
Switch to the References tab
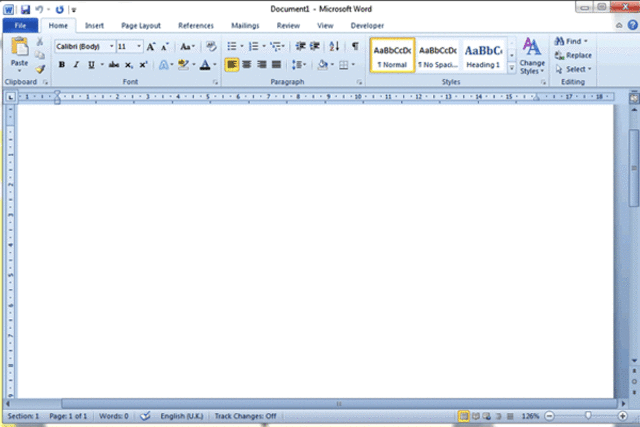[x=196, y=25]
